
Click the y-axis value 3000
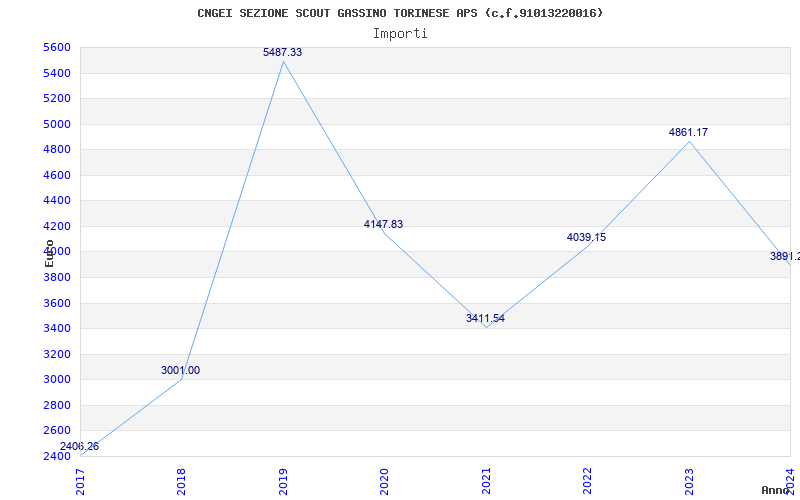pos(57,380)
